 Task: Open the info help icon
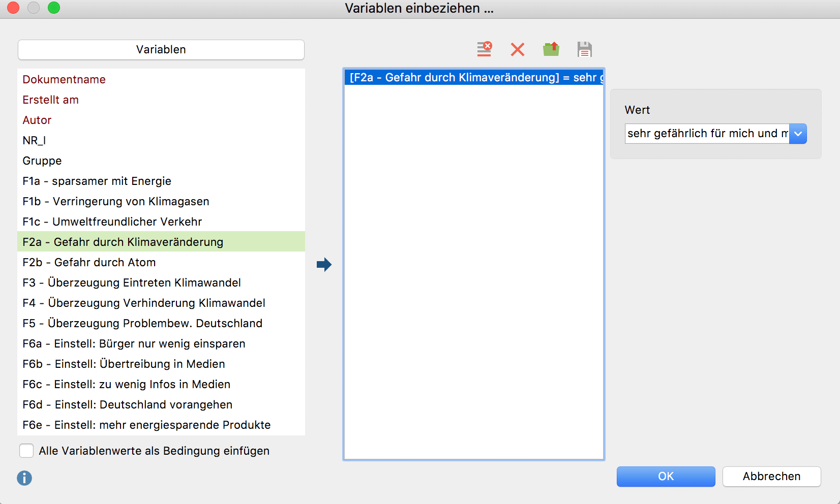tap(24, 478)
